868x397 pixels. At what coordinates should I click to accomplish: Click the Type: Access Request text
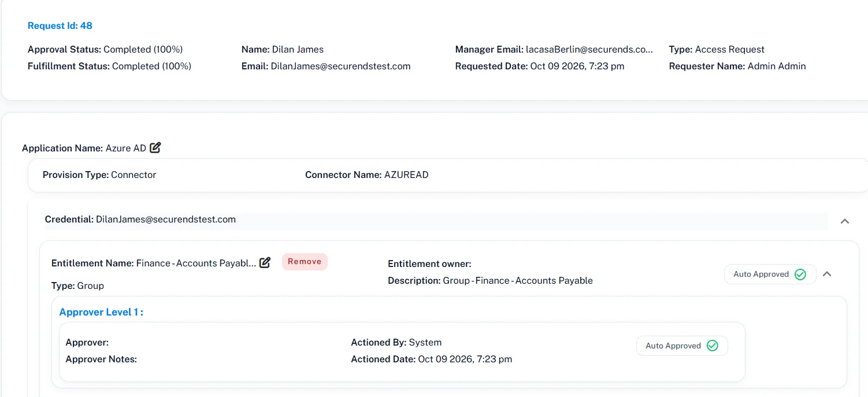point(717,49)
